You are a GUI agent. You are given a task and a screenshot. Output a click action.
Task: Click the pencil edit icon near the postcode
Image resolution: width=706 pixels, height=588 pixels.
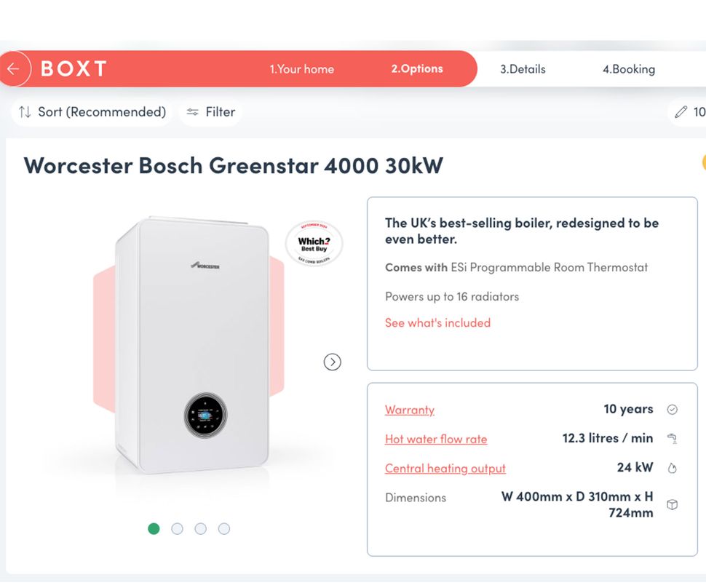click(683, 111)
